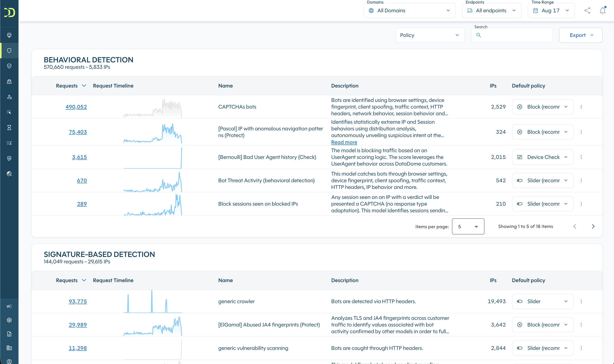Open the more options menu for CAPTCHAs bots
The width and height of the screenshot is (614, 364).
581,107
